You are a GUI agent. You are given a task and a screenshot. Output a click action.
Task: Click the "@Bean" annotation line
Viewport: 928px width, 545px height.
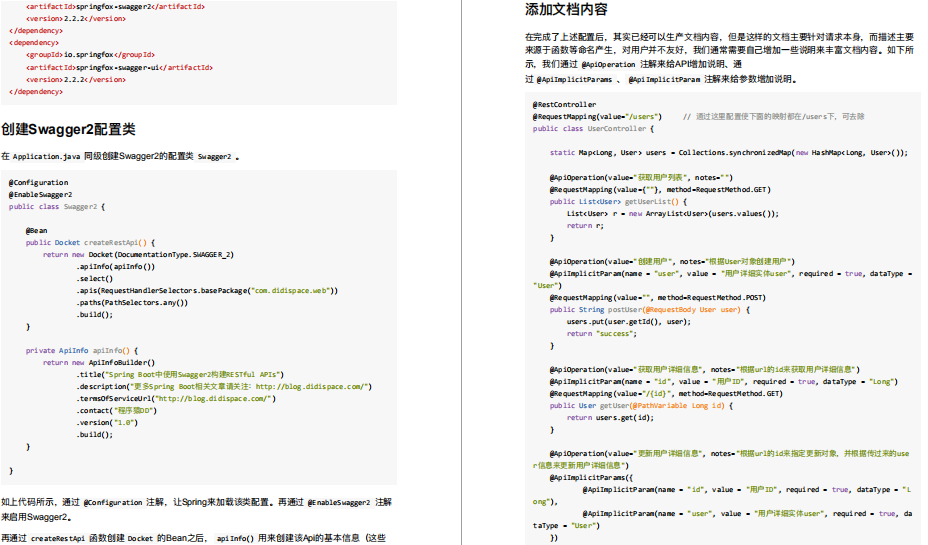coord(36,231)
